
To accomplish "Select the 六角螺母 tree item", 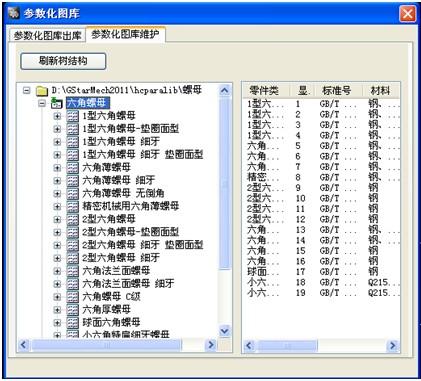I will click(87, 103).
